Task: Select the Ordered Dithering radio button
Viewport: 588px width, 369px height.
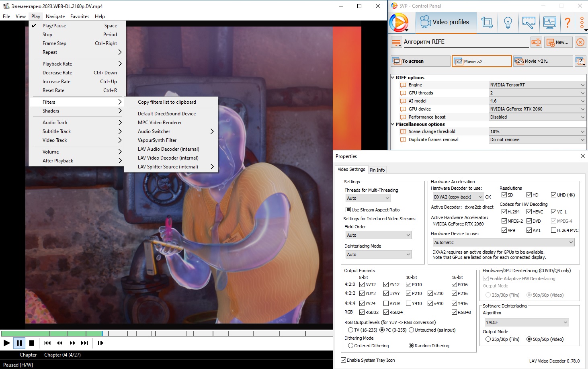Action: click(x=351, y=346)
